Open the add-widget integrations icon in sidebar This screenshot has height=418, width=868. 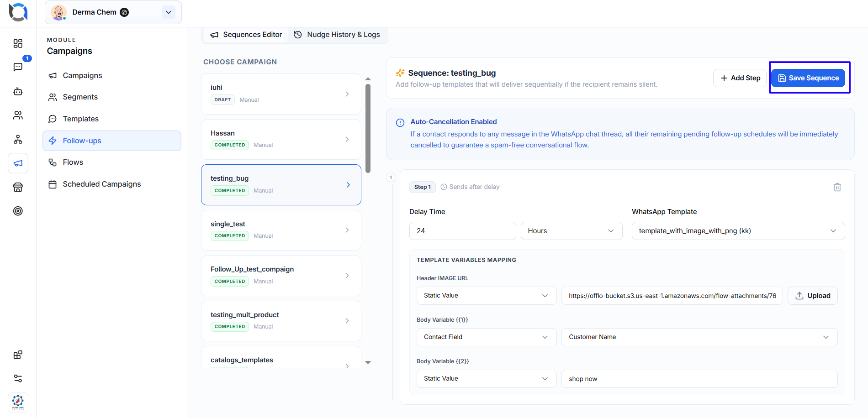click(x=18, y=355)
